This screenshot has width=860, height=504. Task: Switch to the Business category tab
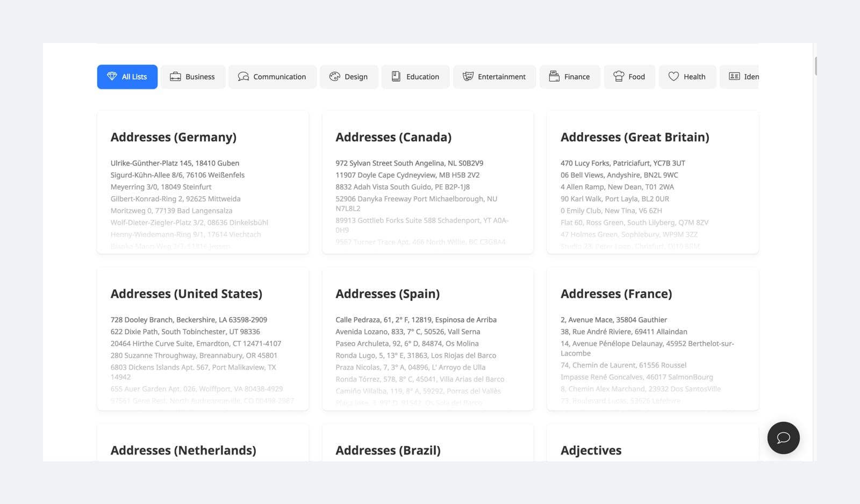(x=192, y=76)
